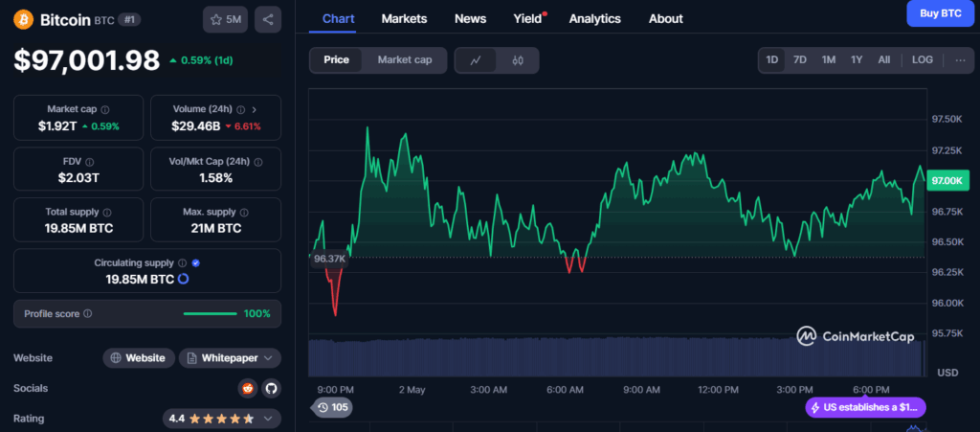Select the 7D time range
Image resolution: width=980 pixels, height=432 pixels.
800,59
